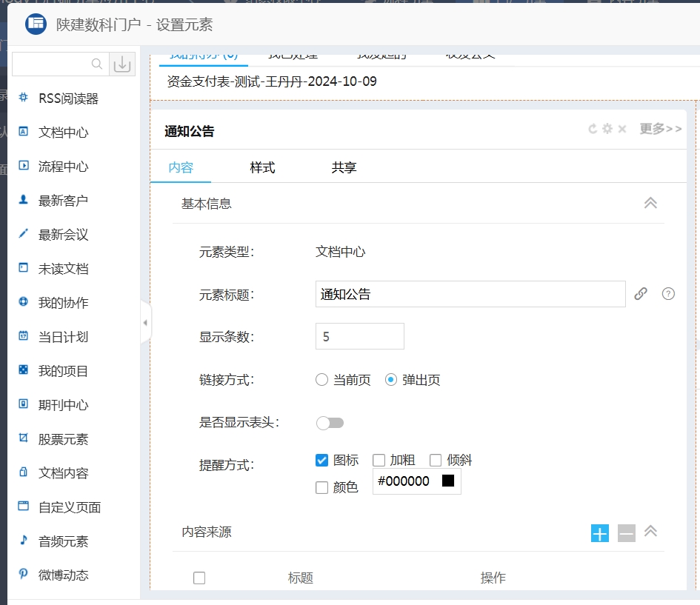This screenshot has height=605, width=700.
Task: Click the 最新会议 pencil icon
Action: click(24, 234)
